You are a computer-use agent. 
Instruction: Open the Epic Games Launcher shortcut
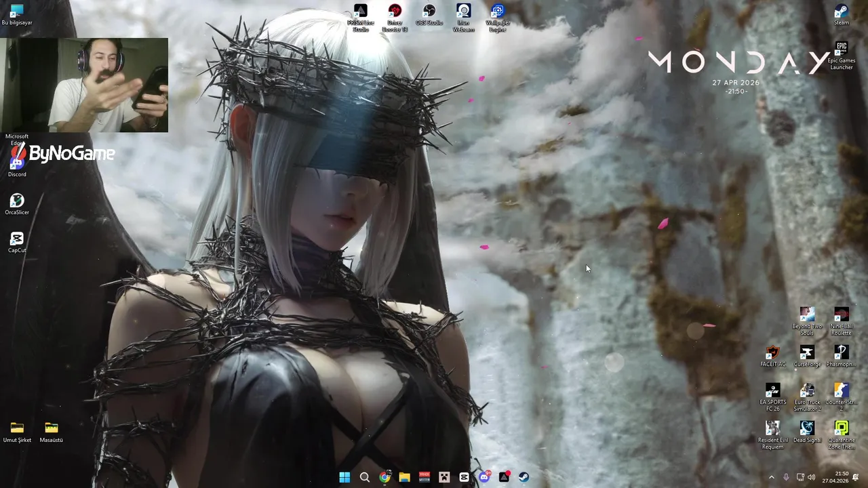pos(842,56)
